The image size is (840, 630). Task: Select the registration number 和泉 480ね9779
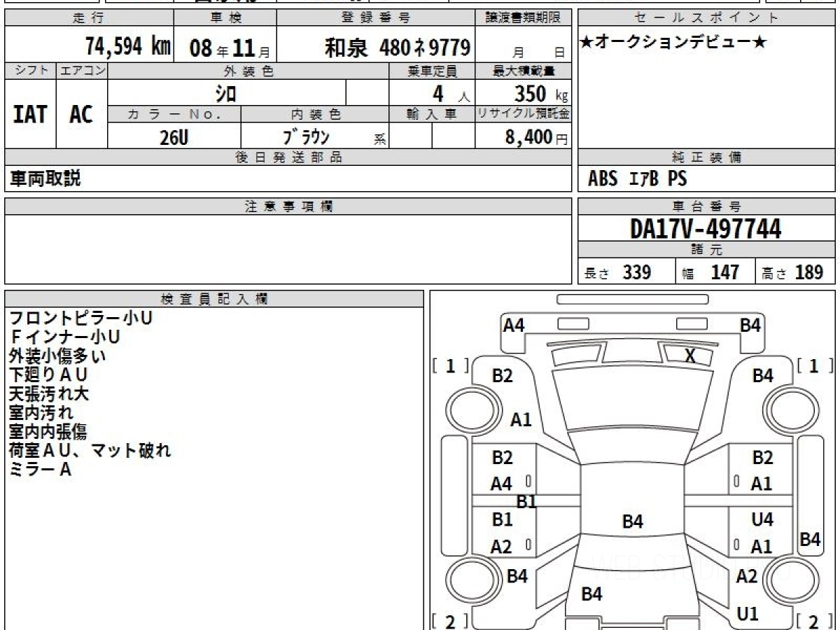[397, 48]
